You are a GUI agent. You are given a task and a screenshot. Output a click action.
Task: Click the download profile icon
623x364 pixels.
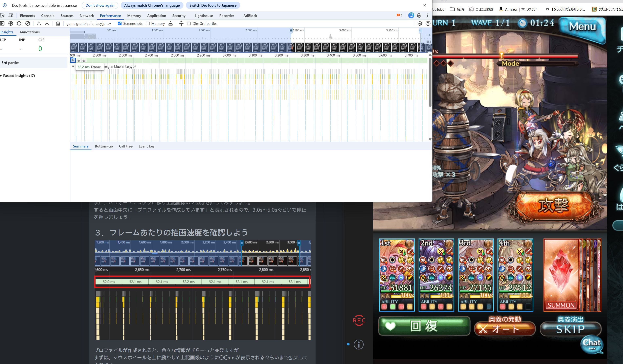(x=47, y=23)
